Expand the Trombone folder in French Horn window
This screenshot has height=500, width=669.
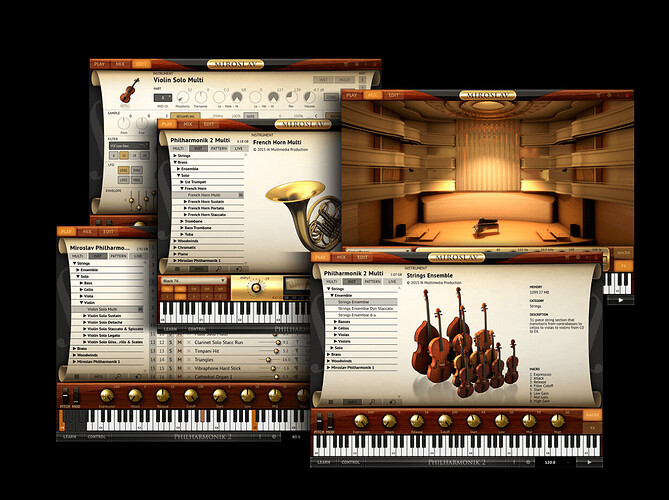point(182,221)
